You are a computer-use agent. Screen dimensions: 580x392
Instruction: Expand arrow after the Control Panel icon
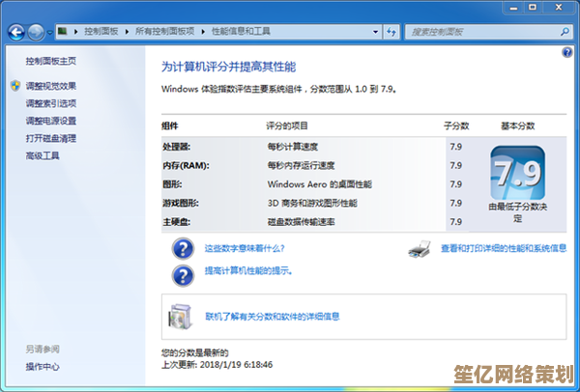(x=75, y=32)
